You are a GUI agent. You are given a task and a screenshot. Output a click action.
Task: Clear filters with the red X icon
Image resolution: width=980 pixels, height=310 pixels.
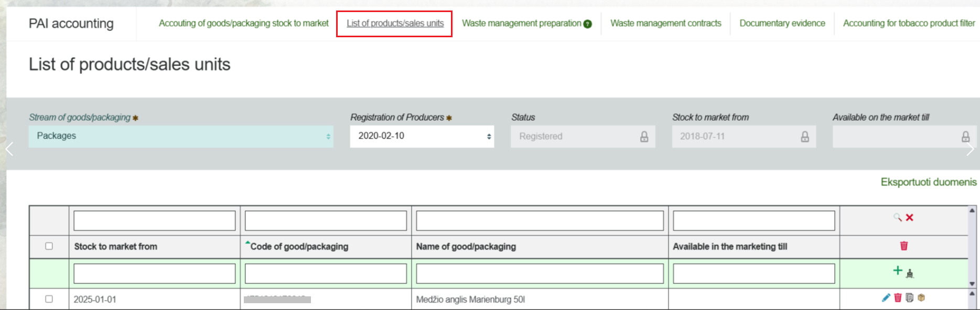click(x=910, y=217)
